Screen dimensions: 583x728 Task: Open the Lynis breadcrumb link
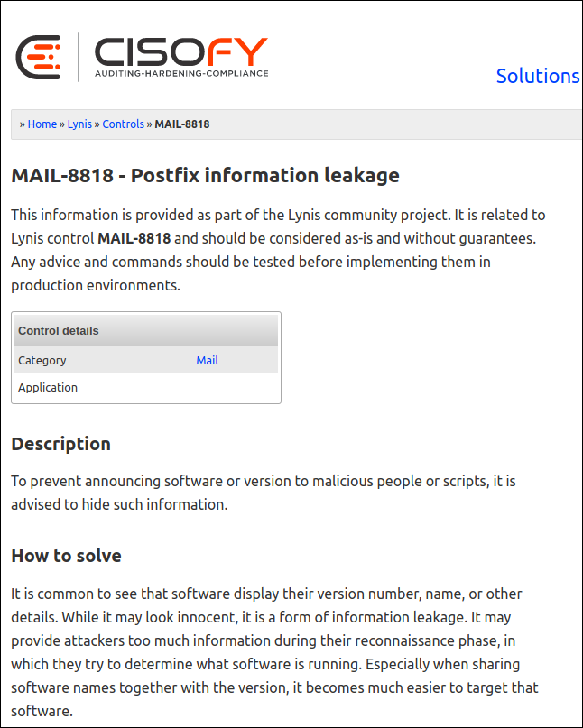point(79,124)
